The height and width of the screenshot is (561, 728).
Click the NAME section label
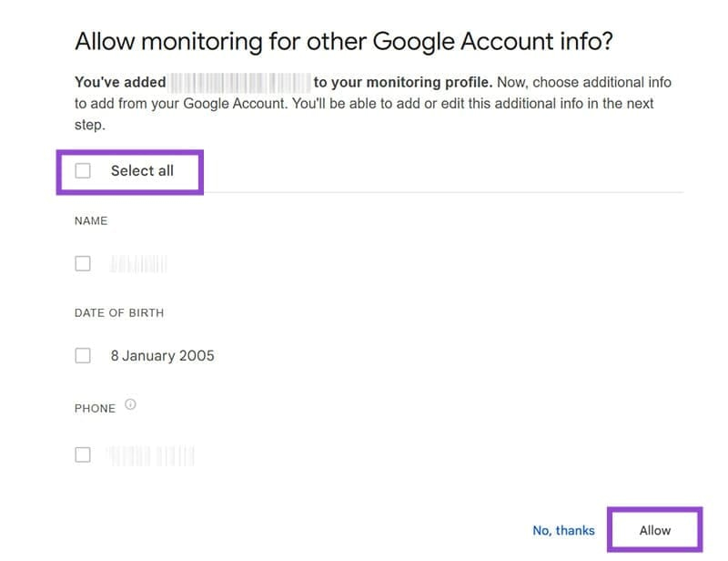click(91, 220)
